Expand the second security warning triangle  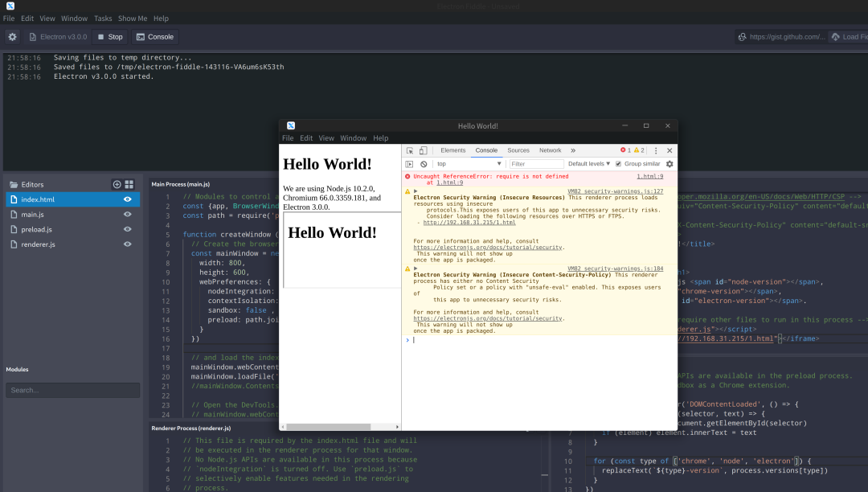(x=416, y=269)
